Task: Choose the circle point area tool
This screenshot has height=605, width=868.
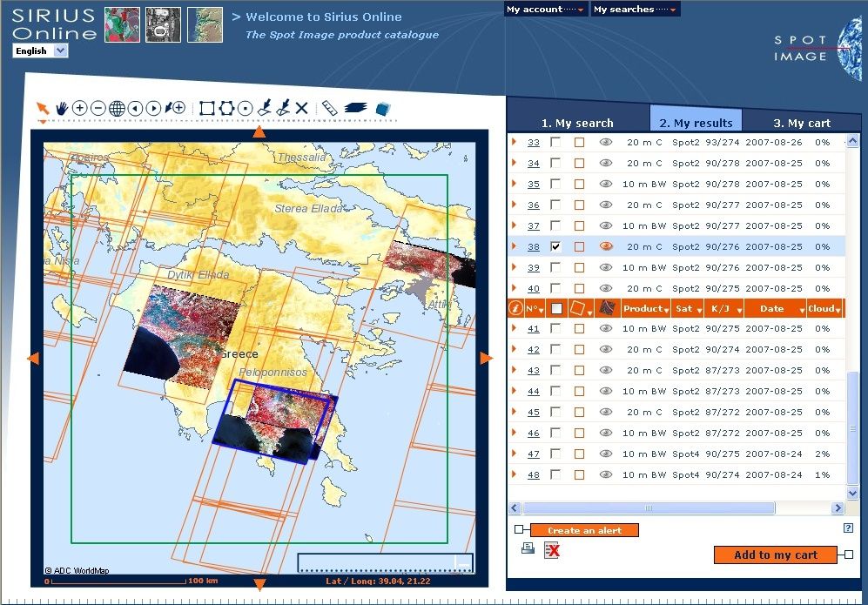Action: pos(246,108)
